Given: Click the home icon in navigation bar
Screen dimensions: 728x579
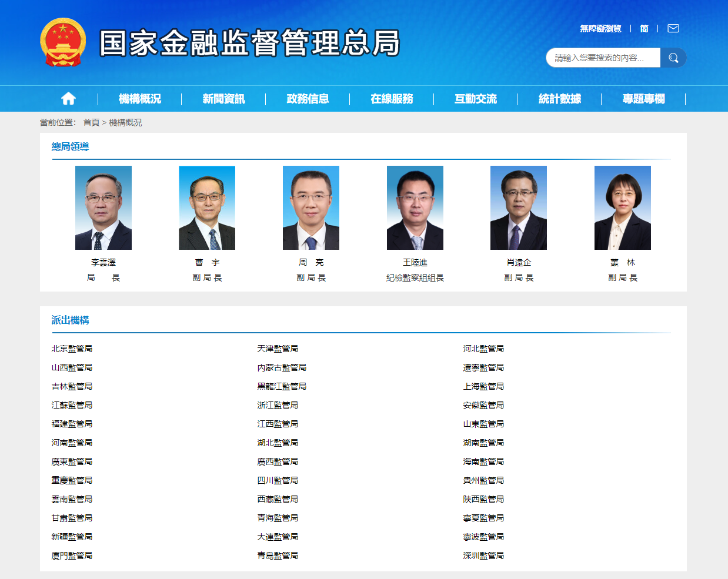Looking at the screenshot, I should 69,99.
